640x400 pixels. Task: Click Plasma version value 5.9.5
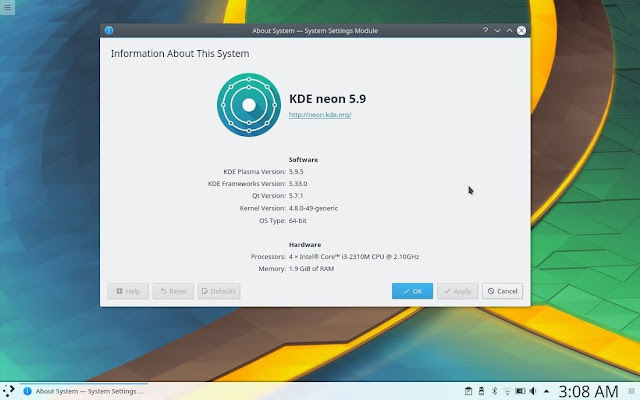(296, 171)
